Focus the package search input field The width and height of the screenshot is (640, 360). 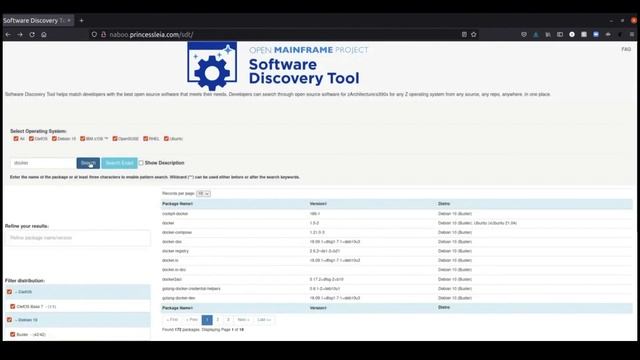tap(43, 163)
